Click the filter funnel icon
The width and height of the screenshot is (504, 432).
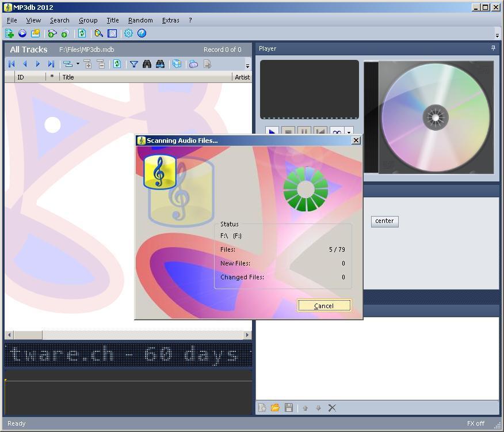point(133,65)
